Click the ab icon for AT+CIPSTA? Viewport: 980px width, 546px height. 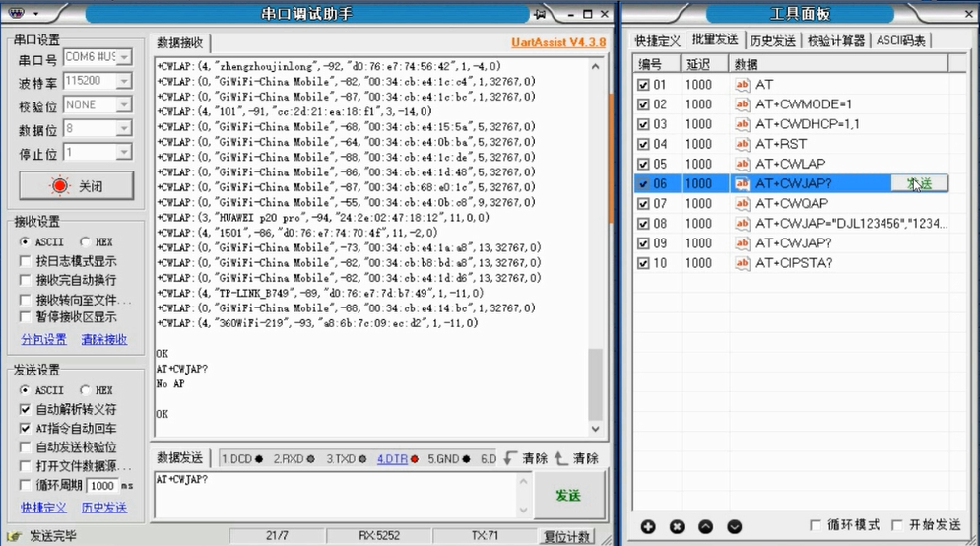pos(742,263)
